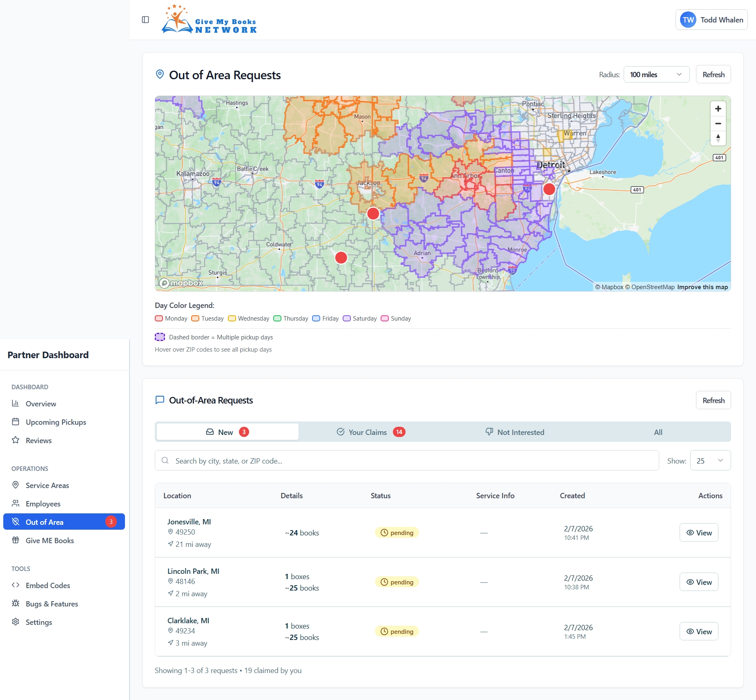Click the Saturday color swatch in the legend
The image size is (756, 700).
[347, 318]
